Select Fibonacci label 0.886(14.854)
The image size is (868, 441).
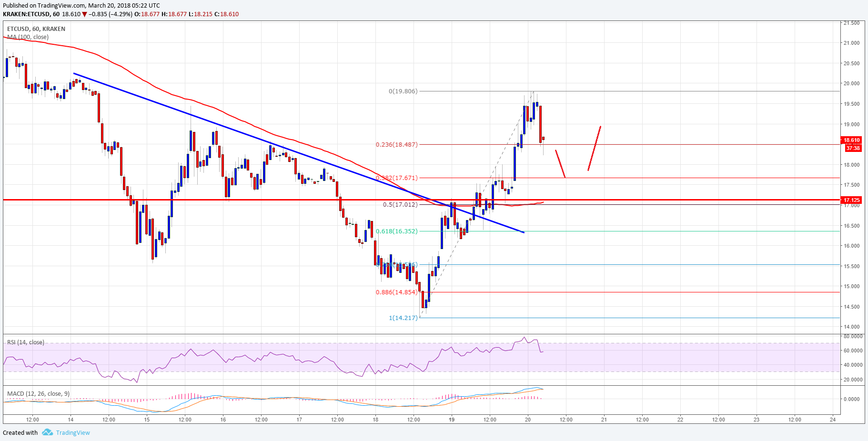(396, 292)
